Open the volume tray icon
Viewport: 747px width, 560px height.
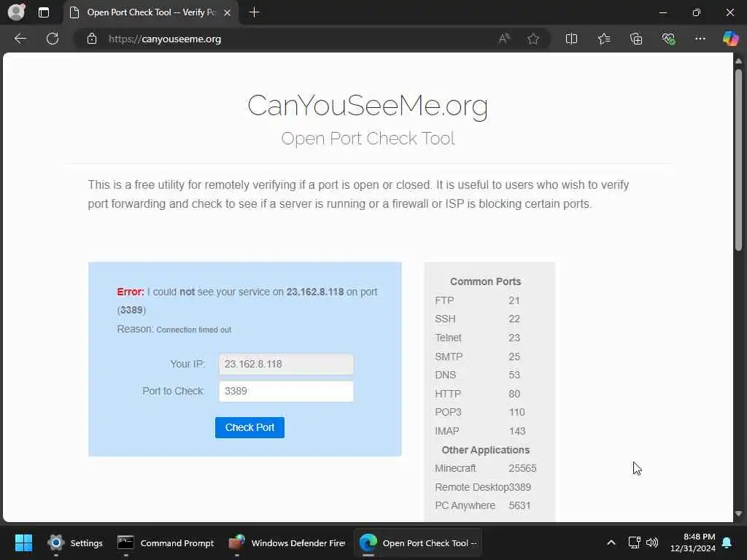(x=652, y=542)
